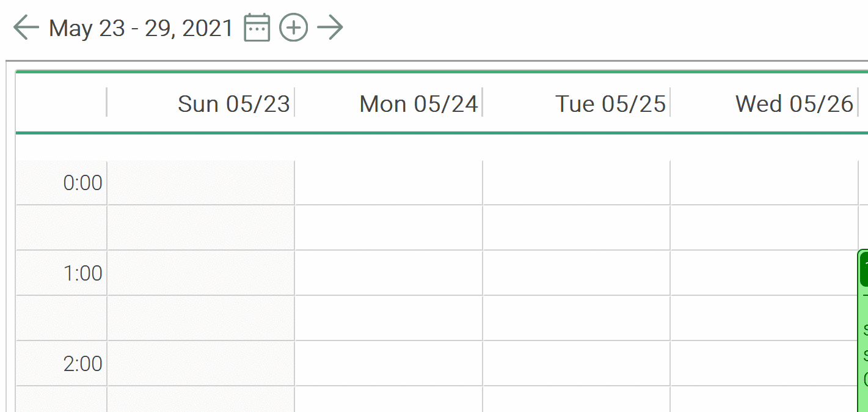Viewport: 868px width, 412px height.
Task: Select Wednesday's 2:00 time slot
Action: click(x=764, y=364)
